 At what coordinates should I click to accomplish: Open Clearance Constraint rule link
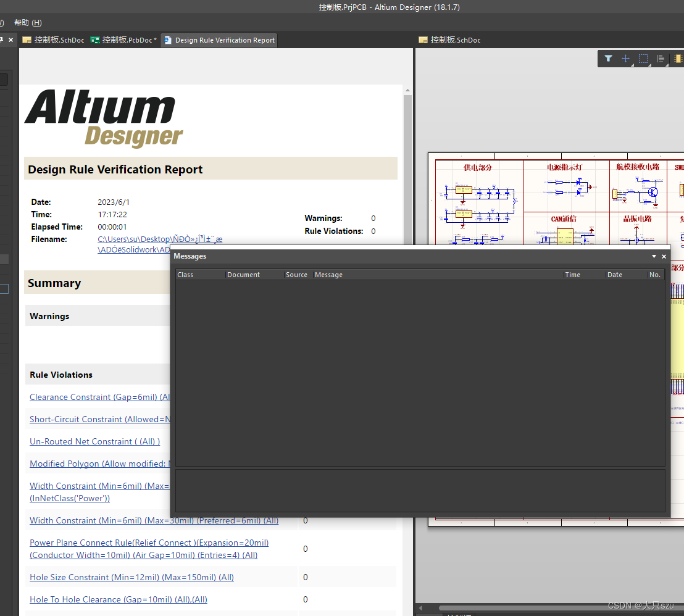pyautogui.click(x=99, y=397)
